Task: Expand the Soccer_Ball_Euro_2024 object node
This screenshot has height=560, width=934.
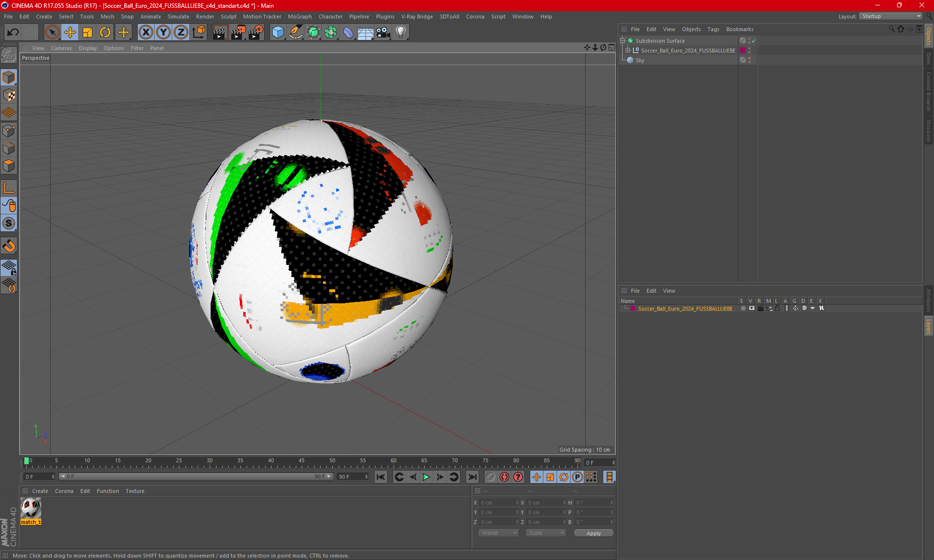Action: tap(628, 50)
